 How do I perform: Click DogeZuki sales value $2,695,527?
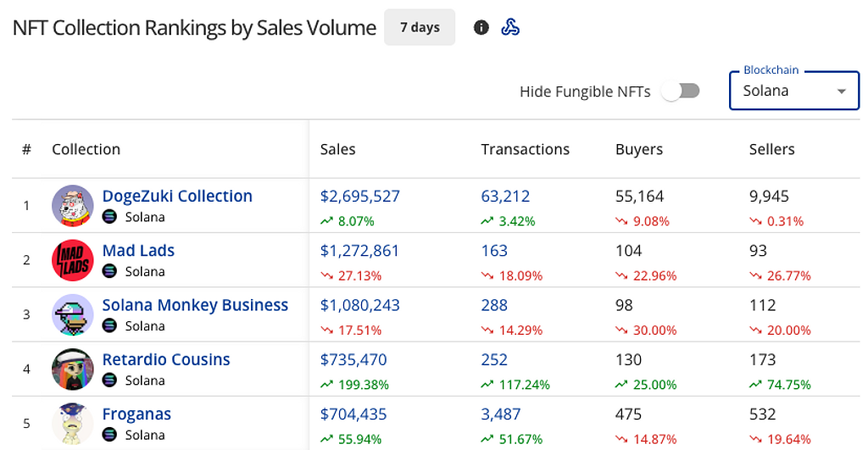359,197
